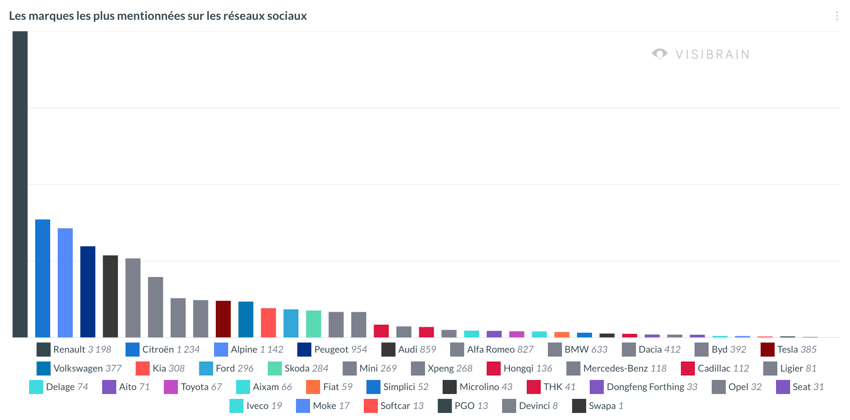Click the Softcar 13 legend label
Image resolution: width=850 pixels, height=420 pixels.
(x=402, y=405)
